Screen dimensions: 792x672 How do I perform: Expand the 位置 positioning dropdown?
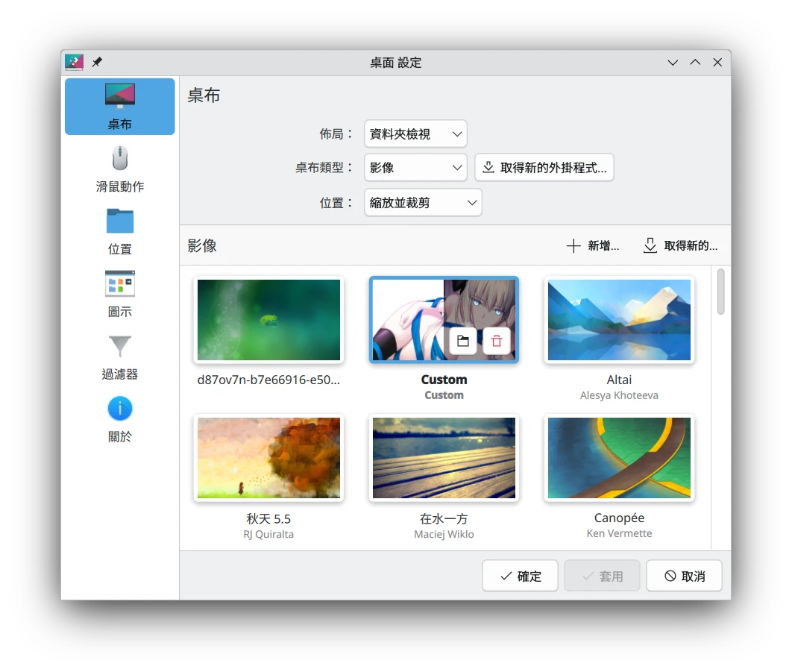pyautogui.click(x=423, y=202)
